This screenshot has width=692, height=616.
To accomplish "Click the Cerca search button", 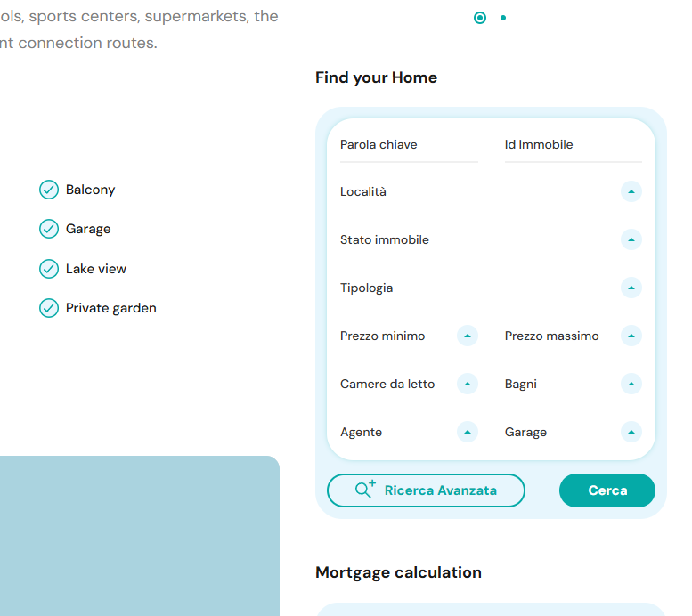I will point(607,490).
